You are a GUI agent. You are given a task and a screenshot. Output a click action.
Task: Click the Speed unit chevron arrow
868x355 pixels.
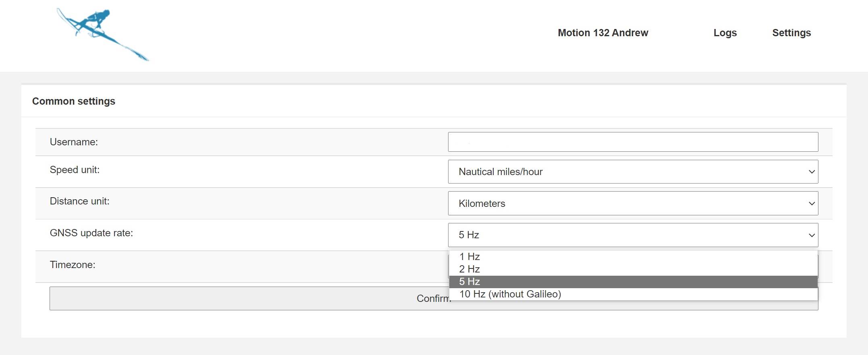(x=812, y=172)
